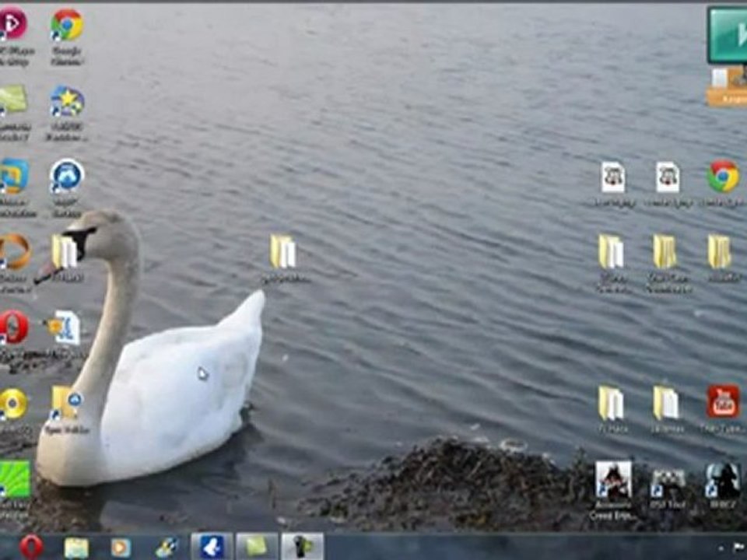Launch Opera from its desktop shortcut
This screenshot has width=747, height=560.
pos(13,327)
